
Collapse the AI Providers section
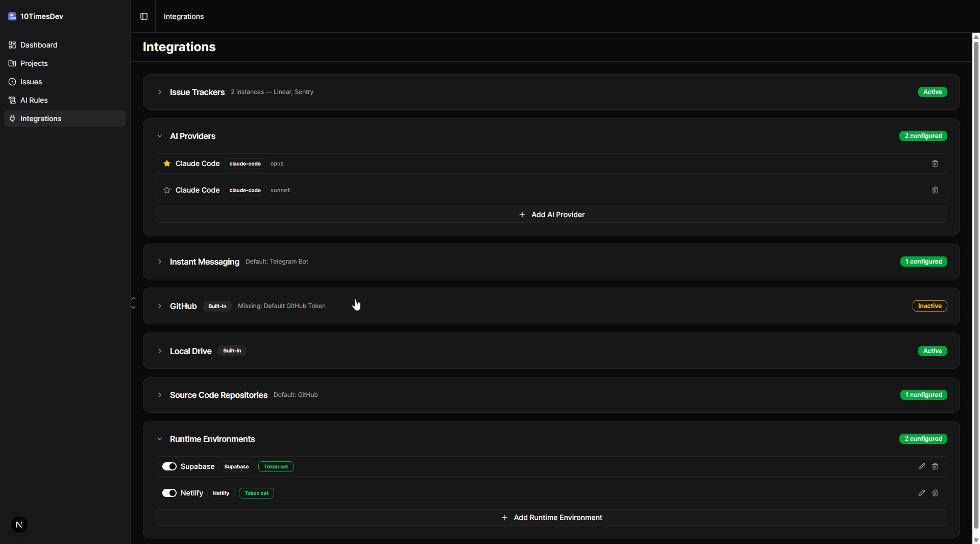pyautogui.click(x=160, y=136)
